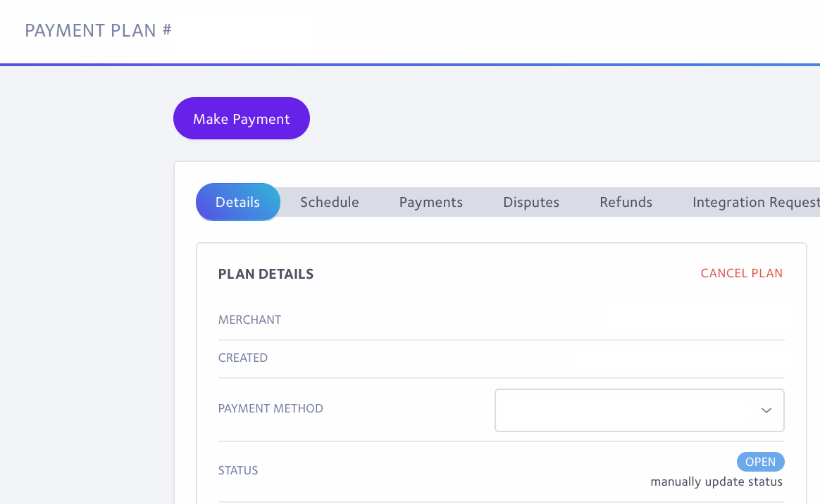Click the red CANCEL PLAN link
The image size is (820, 504).
click(x=741, y=273)
